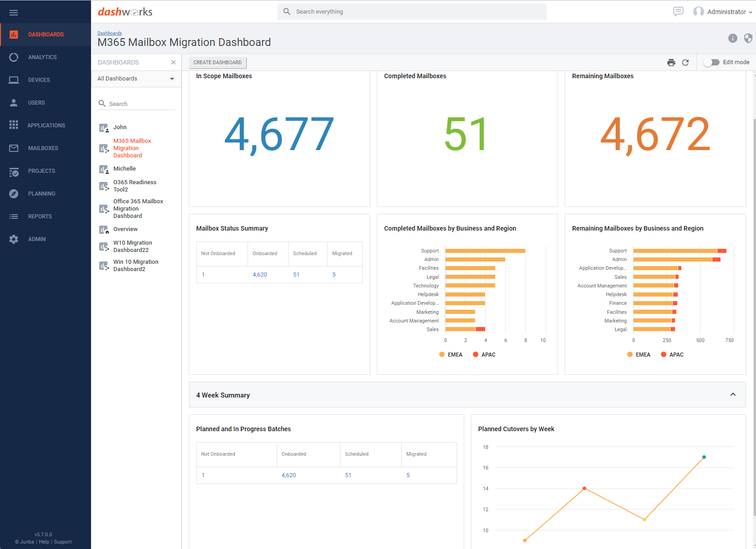Click the page vertical scrollbar

754,317
